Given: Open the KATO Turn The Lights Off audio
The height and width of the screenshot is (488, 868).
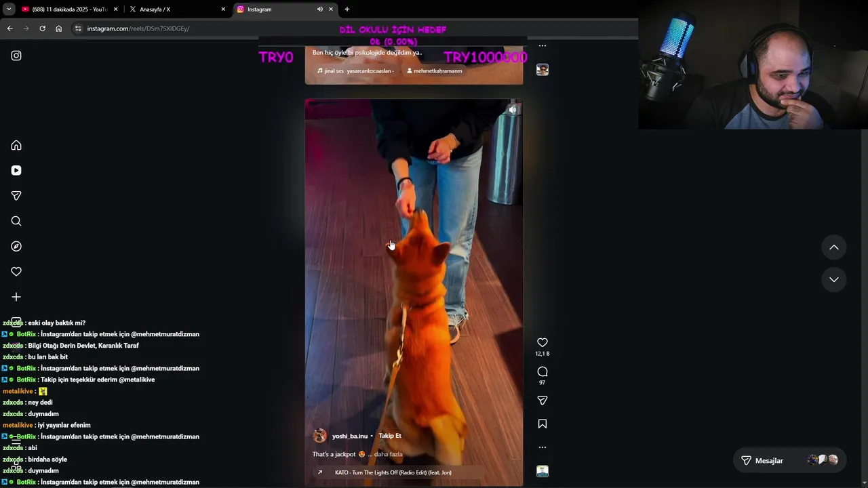Looking at the screenshot, I should 393,472.
